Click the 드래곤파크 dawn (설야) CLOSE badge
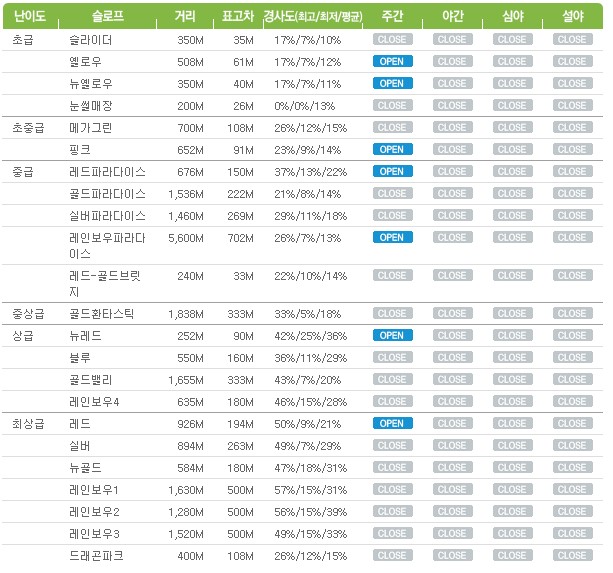Viewport: 613px width, 573px height. 572,556
